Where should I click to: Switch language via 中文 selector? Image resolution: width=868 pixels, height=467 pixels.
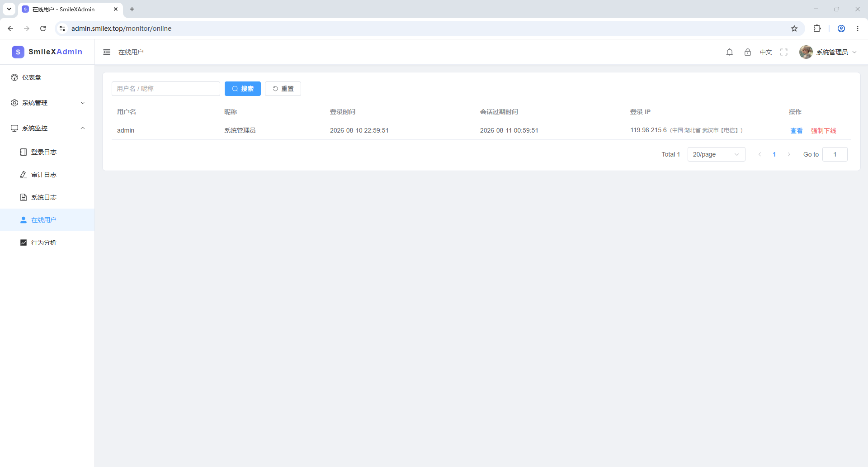click(766, 52)
